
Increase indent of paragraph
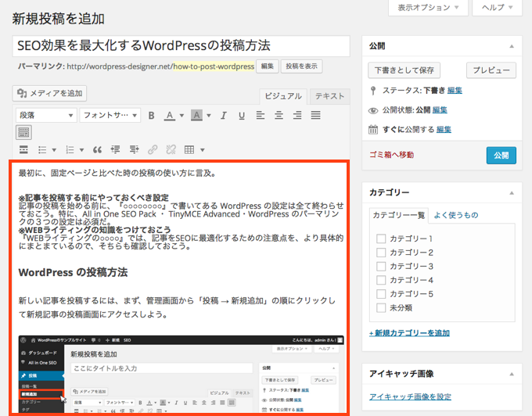[134, 149]
